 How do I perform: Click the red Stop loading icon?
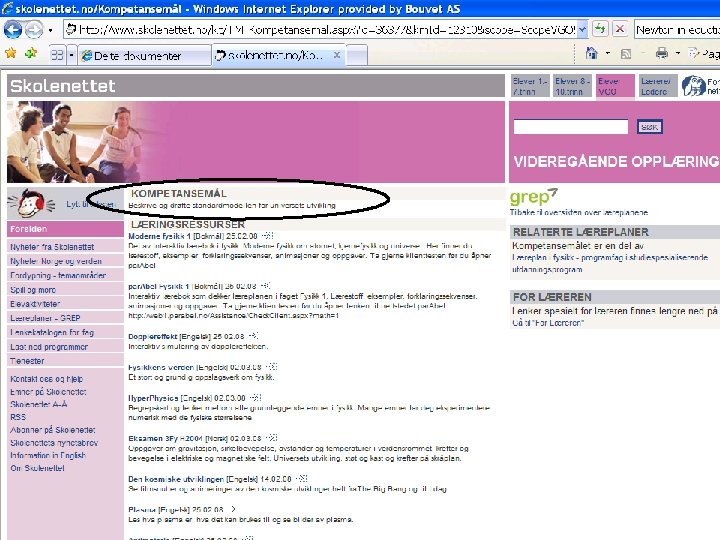[620, 29]
